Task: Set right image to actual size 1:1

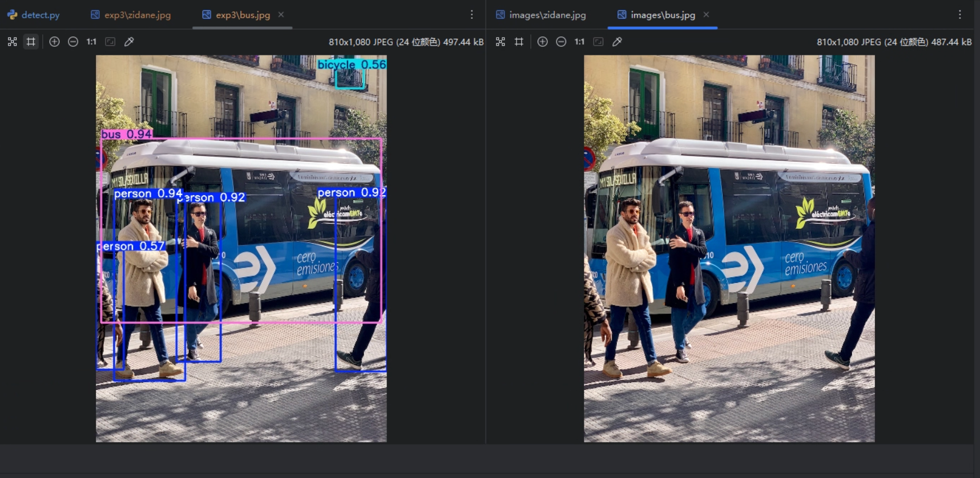Action: [x=579, y=42]
